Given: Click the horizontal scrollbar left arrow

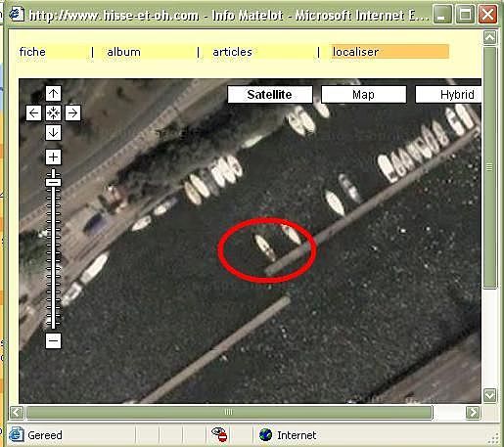Looking at the screenshot, I should coord(17,413).
